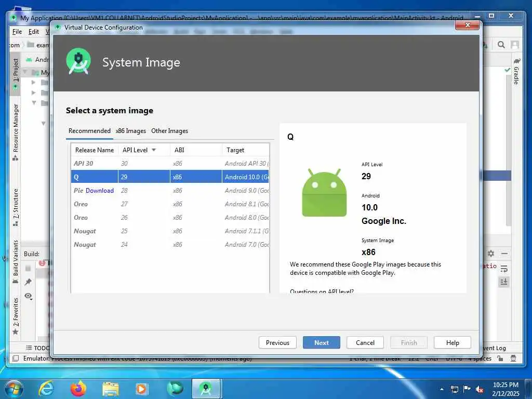Open the Resource Manager side tab
532x399 pixels.
(15, 131)
